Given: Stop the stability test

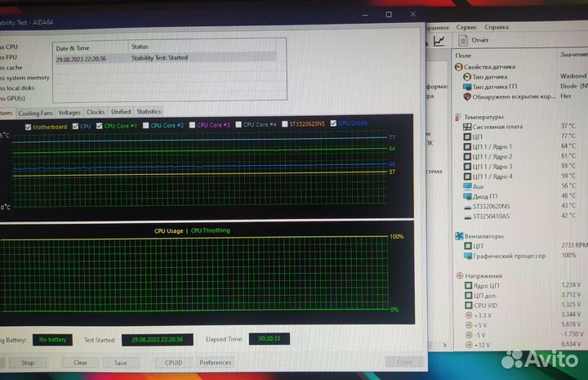Looking at the screenshot, I should [28, 363].
